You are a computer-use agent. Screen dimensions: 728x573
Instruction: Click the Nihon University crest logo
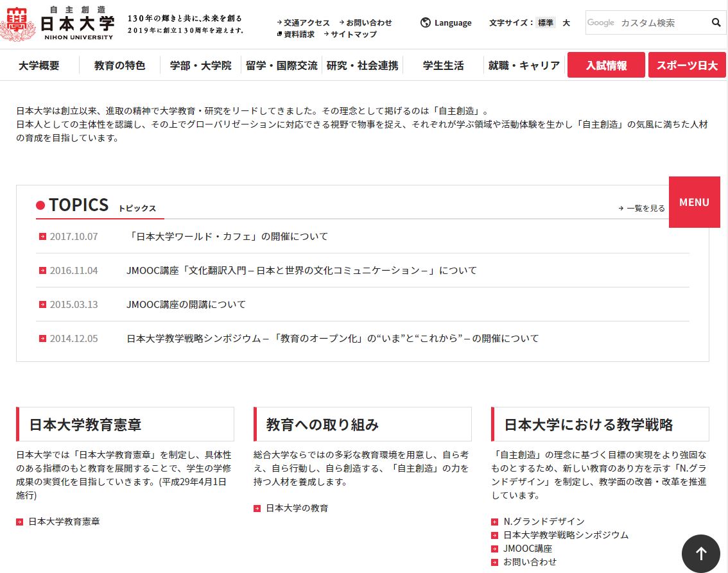(17, 24)
